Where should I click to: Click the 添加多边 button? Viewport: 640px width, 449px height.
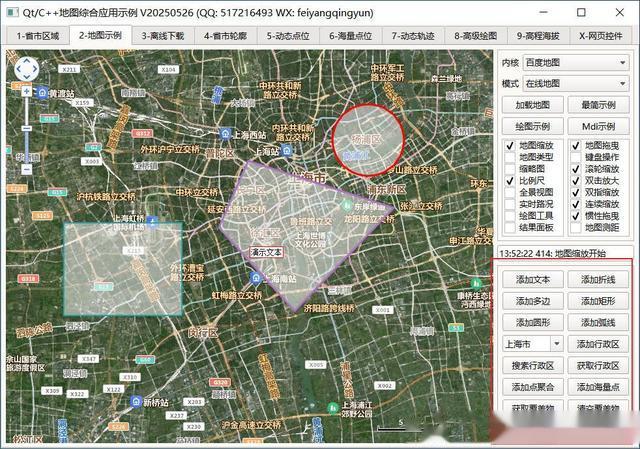pyautogui.click(x=533, y=301)
